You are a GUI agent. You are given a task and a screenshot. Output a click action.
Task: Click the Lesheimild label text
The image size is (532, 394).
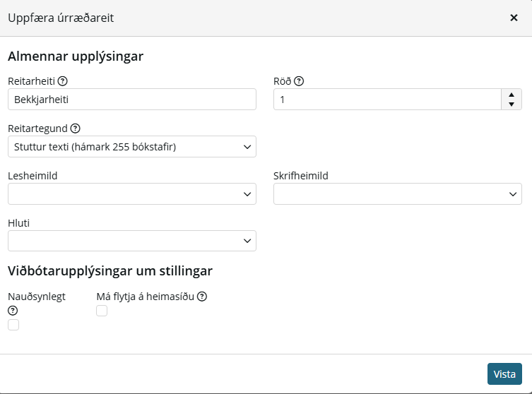pos(32,176)
